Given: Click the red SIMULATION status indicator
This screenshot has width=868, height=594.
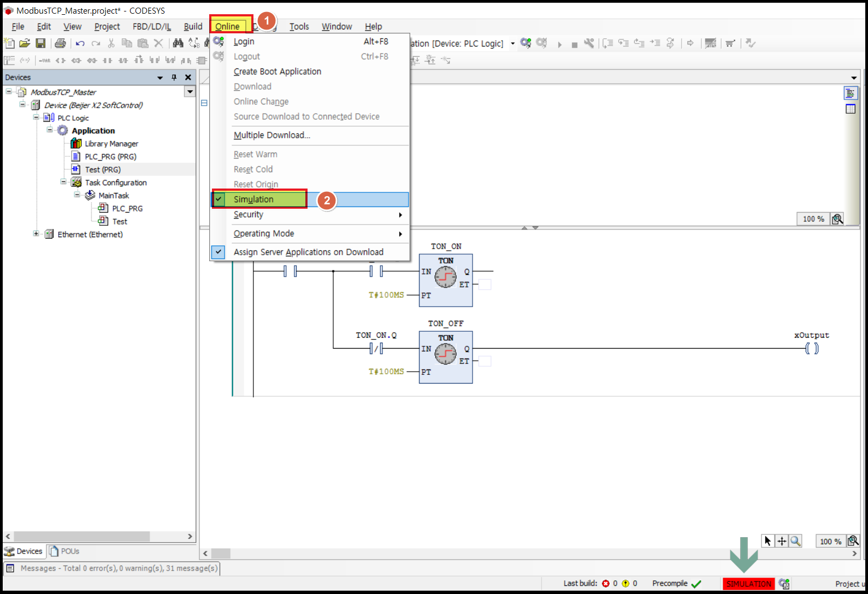Looking at the screenshot, I should tap(748, 584).
